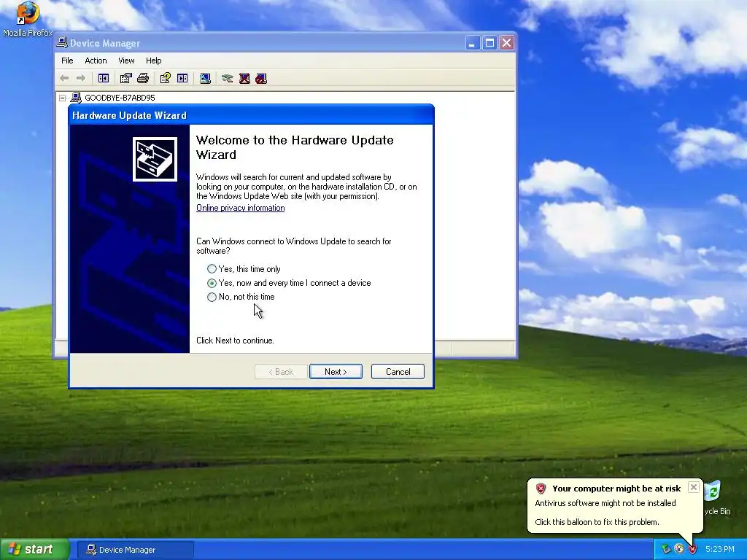Open the Action menu
The image size is (747, 560).
tap(96, 61)
